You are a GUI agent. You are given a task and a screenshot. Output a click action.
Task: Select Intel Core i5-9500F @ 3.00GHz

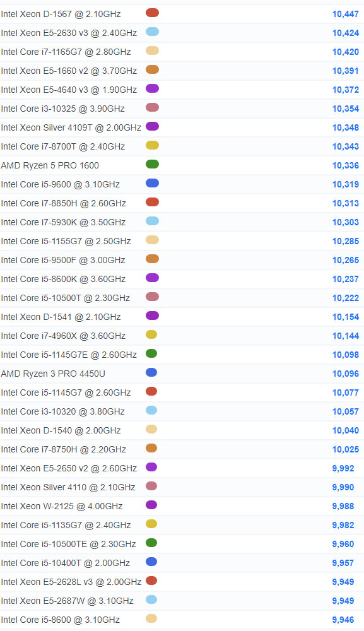[62, 260]
